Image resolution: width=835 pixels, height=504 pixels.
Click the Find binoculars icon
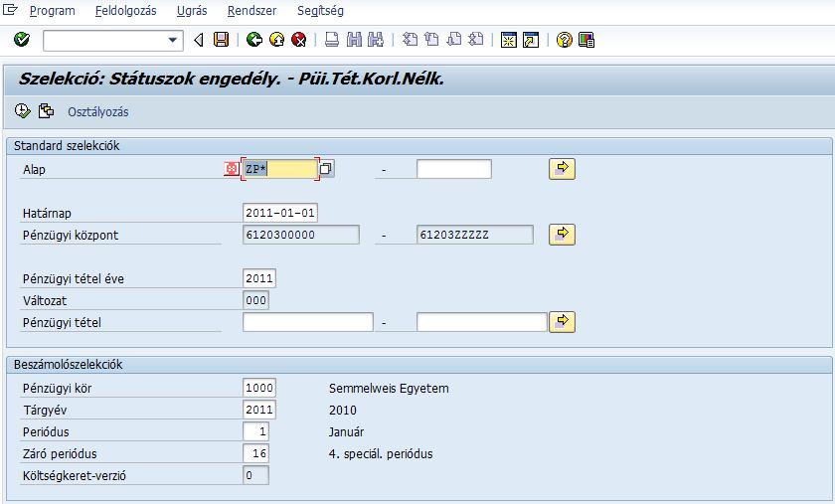tap(354, 40)
